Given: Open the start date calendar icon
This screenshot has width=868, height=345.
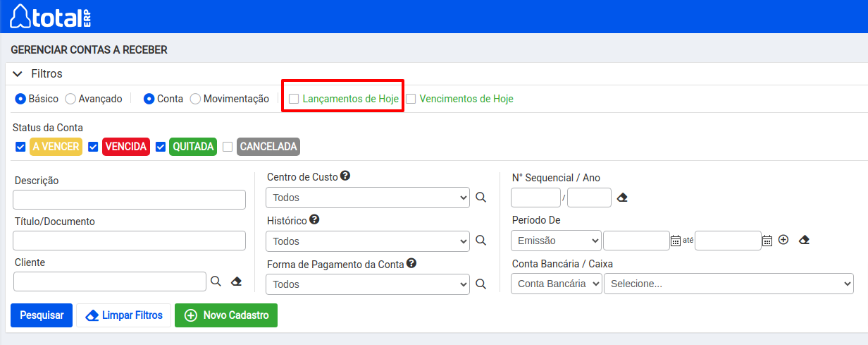Looking at the screenshot, I should point(676,241).
